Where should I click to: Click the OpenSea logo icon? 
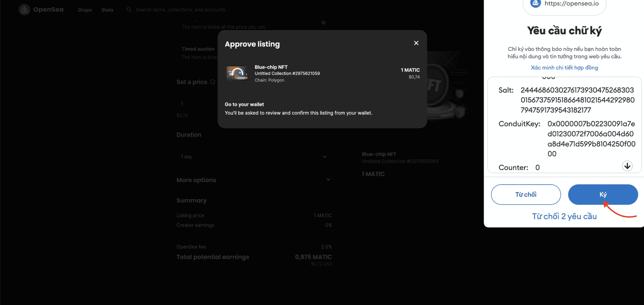click(x=24, y=10)
